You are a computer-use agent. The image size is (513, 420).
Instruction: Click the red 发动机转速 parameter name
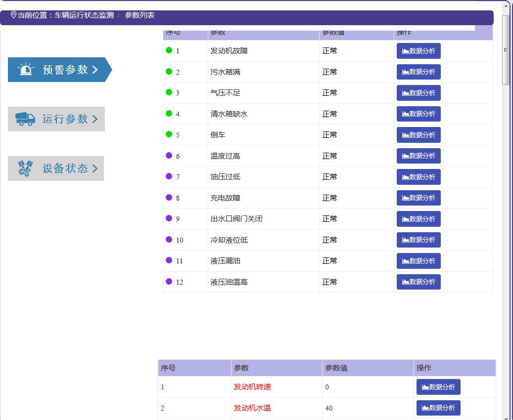pyautogui.click(x=252, y=387)
